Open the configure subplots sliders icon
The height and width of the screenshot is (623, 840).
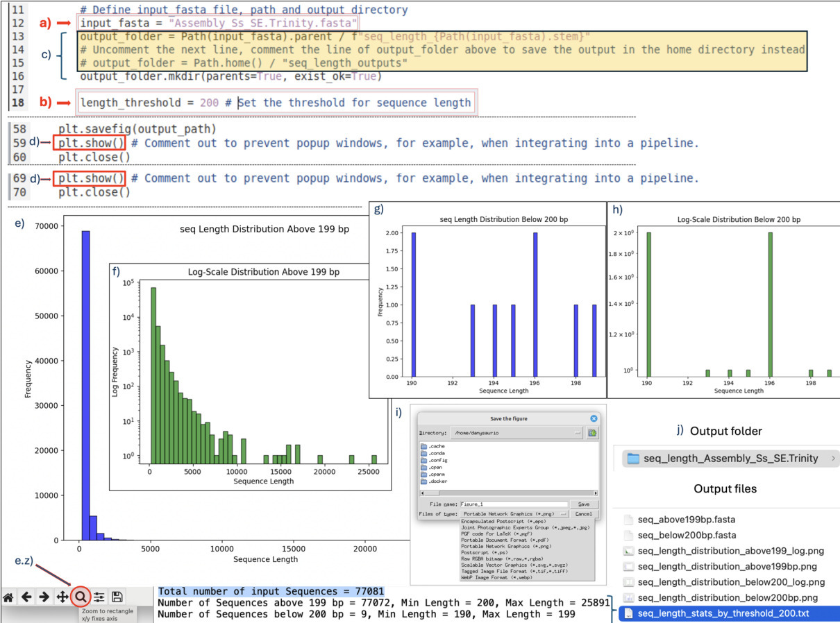coord(99,597)
